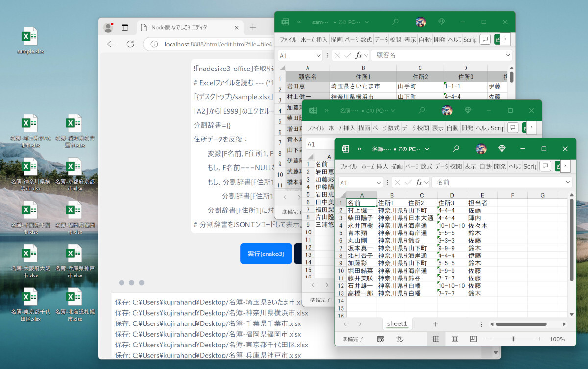Open the 表示 tab in the front Excel
The image size is (588, 369).
(x=471, y=166)
